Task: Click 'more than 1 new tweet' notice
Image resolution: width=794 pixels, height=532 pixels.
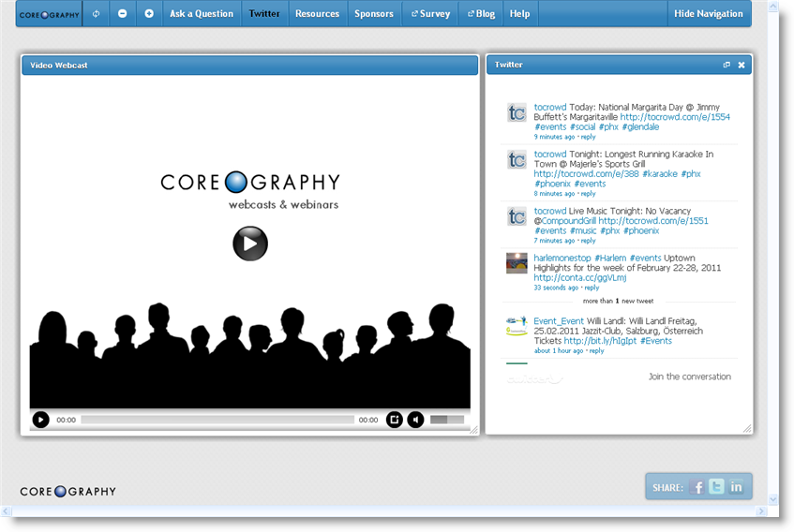Action: 619,301
